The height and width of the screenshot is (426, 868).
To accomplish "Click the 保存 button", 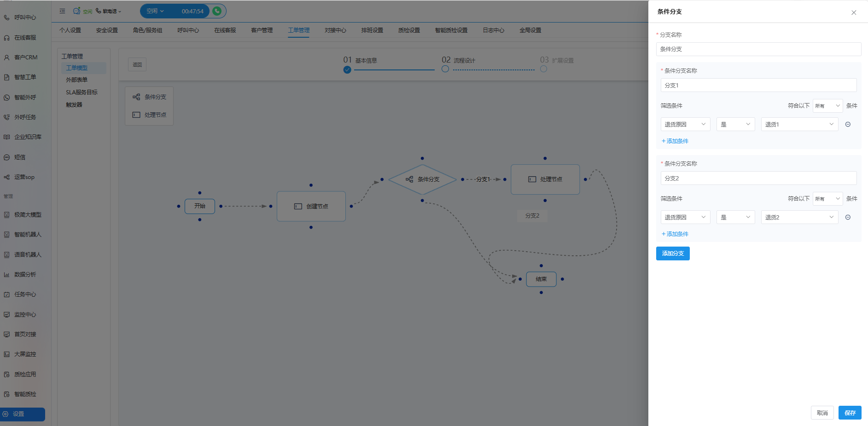I will point(850,413).
